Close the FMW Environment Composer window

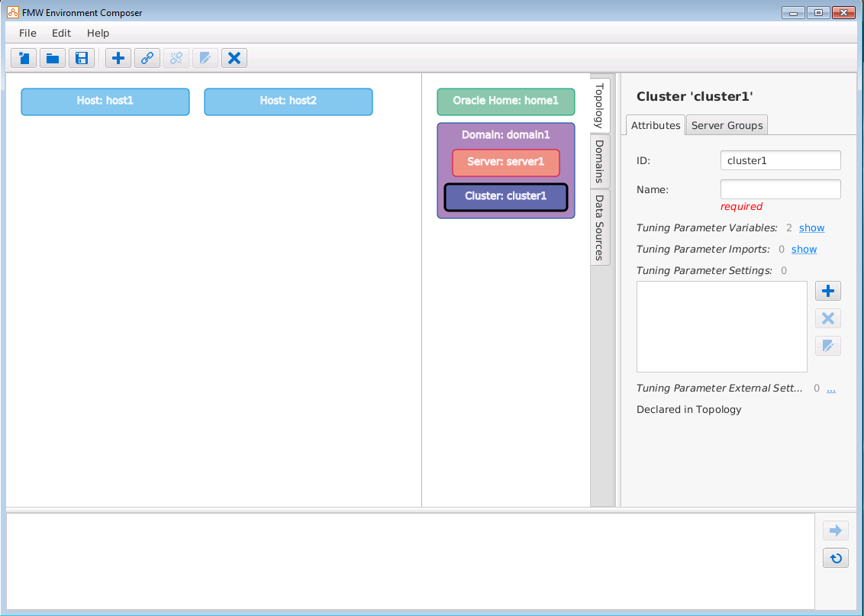point(843,13)
